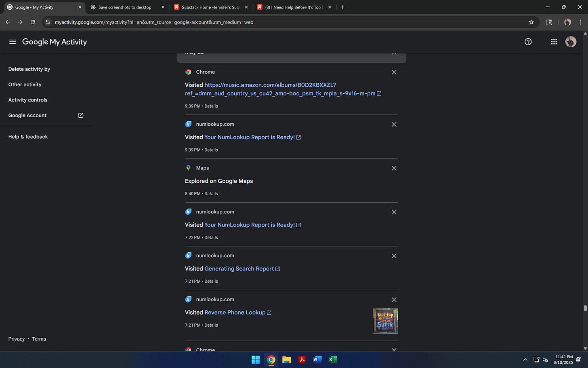Open Help & feedback in sidebar
The height and width of the screenshot is (368, 588).
pyautogui.click(x=28, y=137)
